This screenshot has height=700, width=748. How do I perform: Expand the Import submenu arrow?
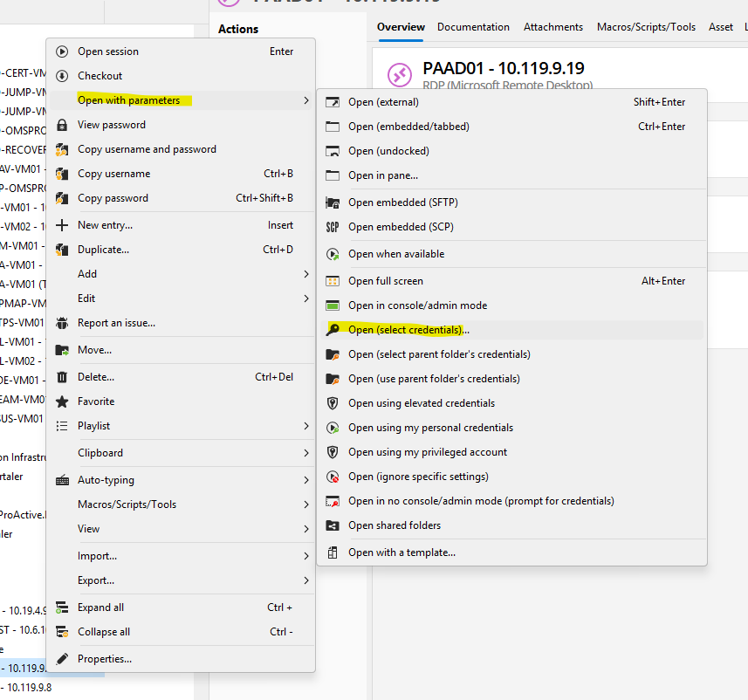click(306, 556)
